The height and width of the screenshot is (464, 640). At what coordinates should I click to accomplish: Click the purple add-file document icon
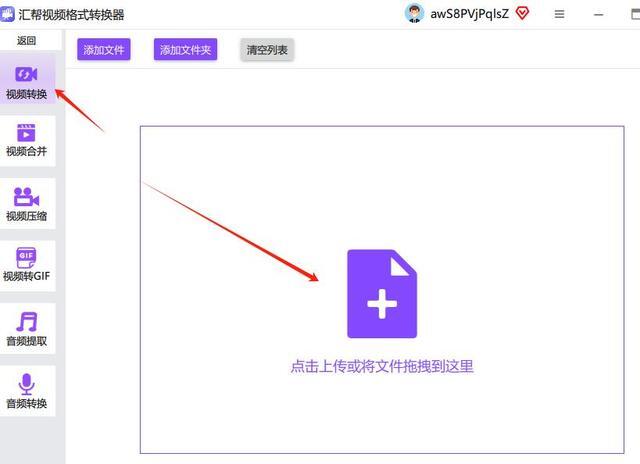[x=382, y=294]
